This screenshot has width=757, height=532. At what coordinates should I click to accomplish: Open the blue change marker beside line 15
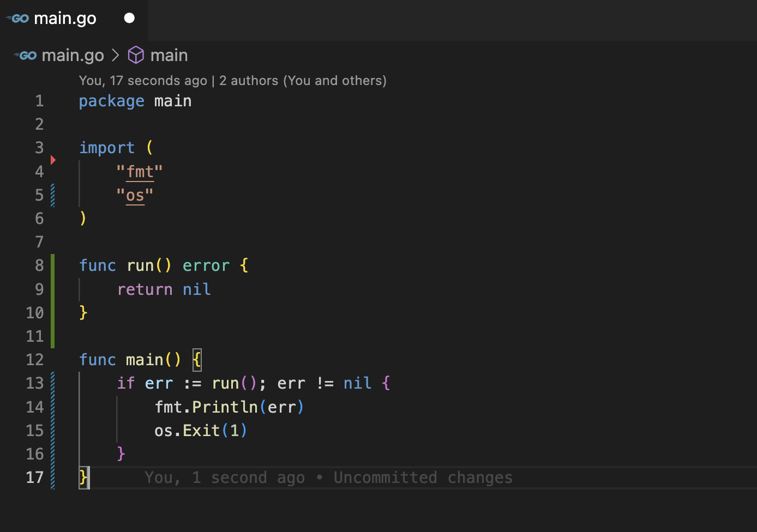(53, 431)
